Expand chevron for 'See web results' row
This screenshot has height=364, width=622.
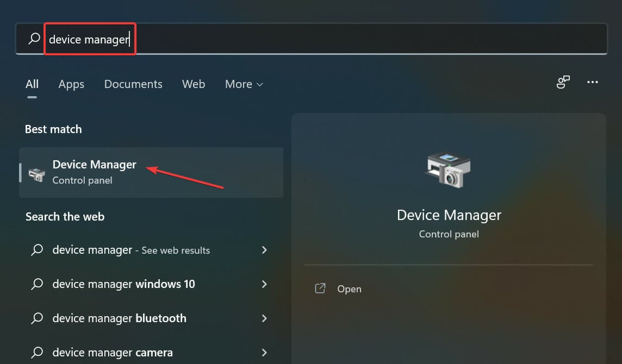[x=264, y=250]
